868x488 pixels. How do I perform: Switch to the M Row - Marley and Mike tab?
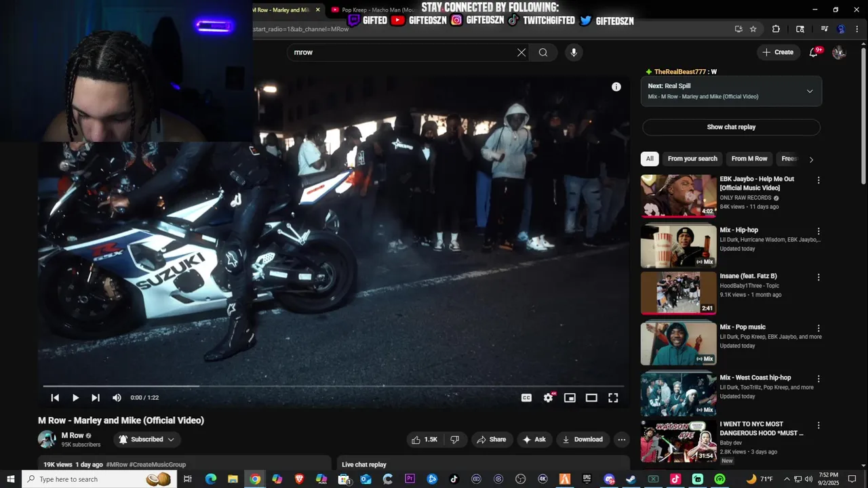281,10
